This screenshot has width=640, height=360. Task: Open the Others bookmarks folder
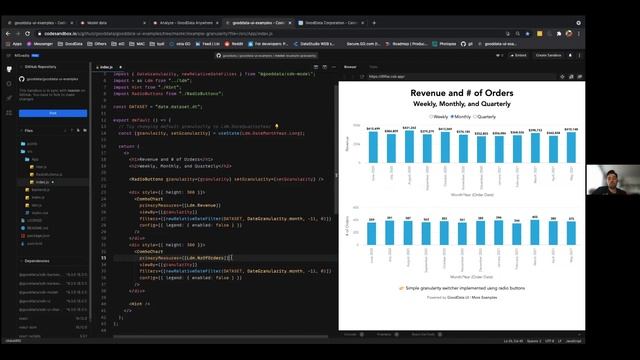(97, 44)
